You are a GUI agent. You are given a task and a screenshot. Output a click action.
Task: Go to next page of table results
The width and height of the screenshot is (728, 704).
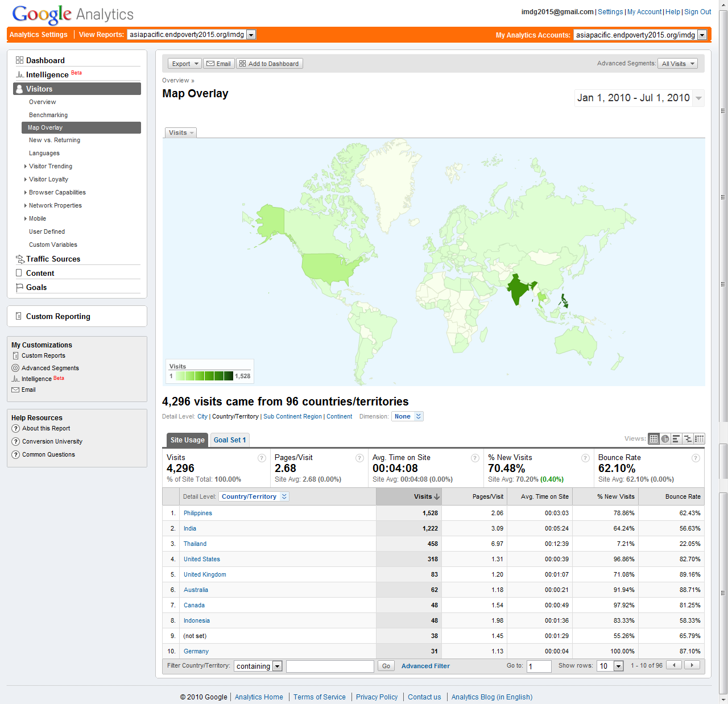(x=692, y=665)
